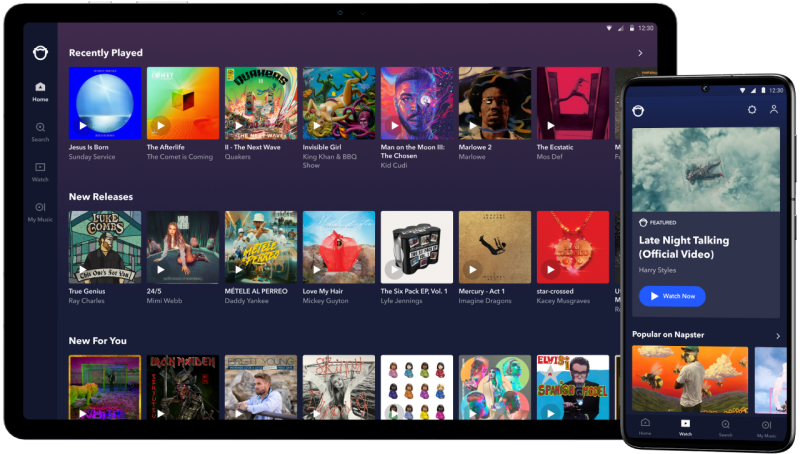
Task: Click the 'Lyfe Jennings' artist name
Action: pyautogui.click(x=402, y=301)
